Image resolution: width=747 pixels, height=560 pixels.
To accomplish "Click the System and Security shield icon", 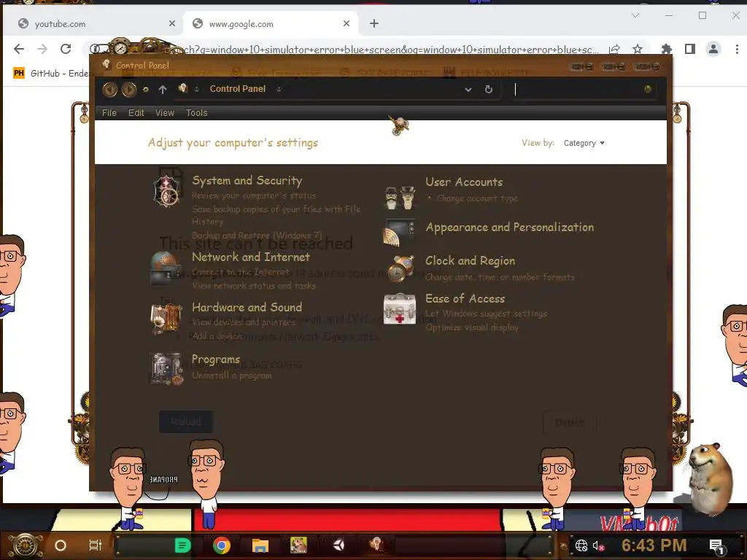I will click(166, 192).
